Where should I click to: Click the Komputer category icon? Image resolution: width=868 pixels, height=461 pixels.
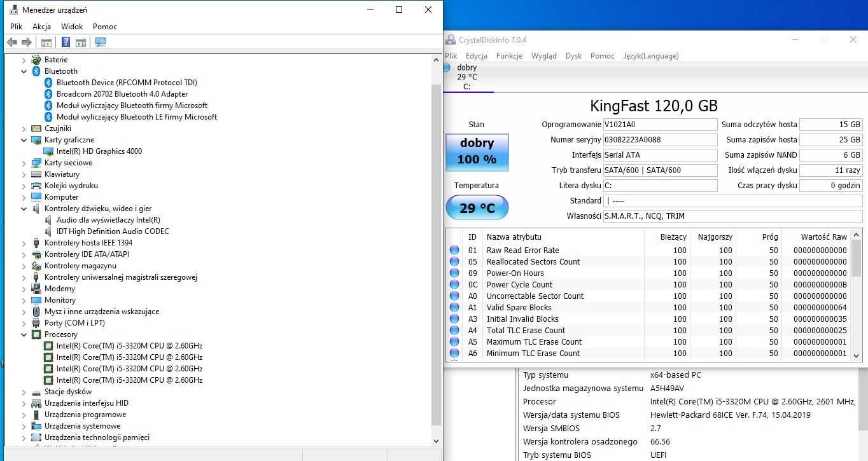click(x=36, y=197)
